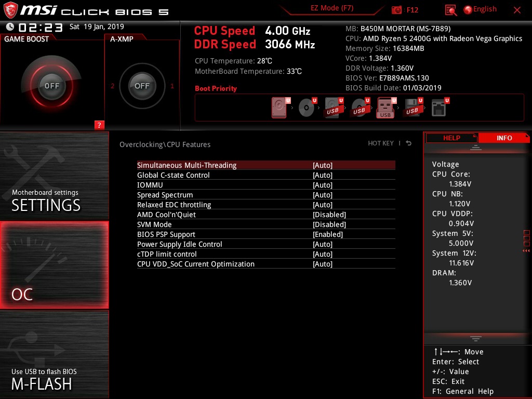Screen dimensions: 532x399
Task: Click the network boot device icon
Action: click(439, 107)
